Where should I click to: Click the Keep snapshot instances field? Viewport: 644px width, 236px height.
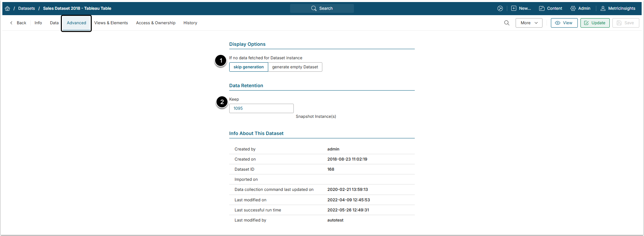261,108
